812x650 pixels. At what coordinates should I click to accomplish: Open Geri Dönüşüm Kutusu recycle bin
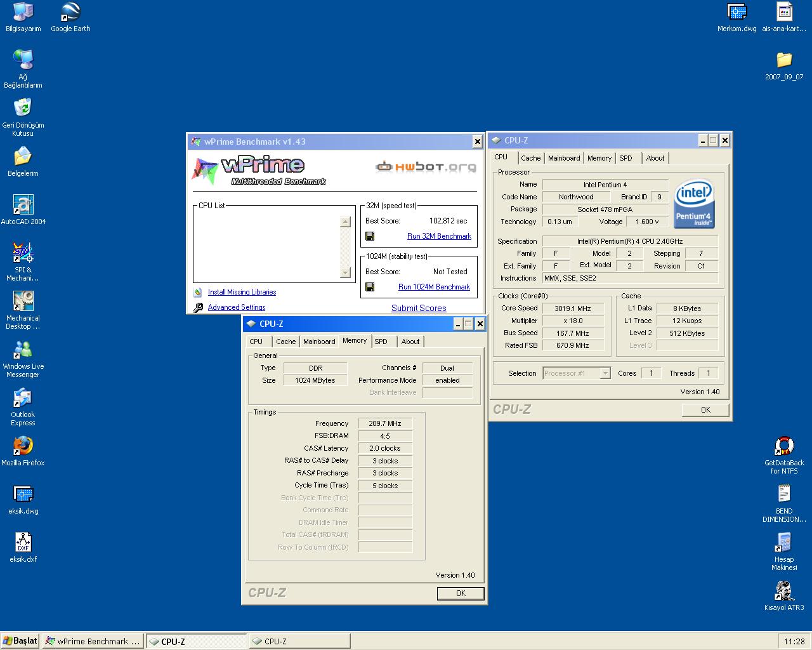[x=23, y=117]
